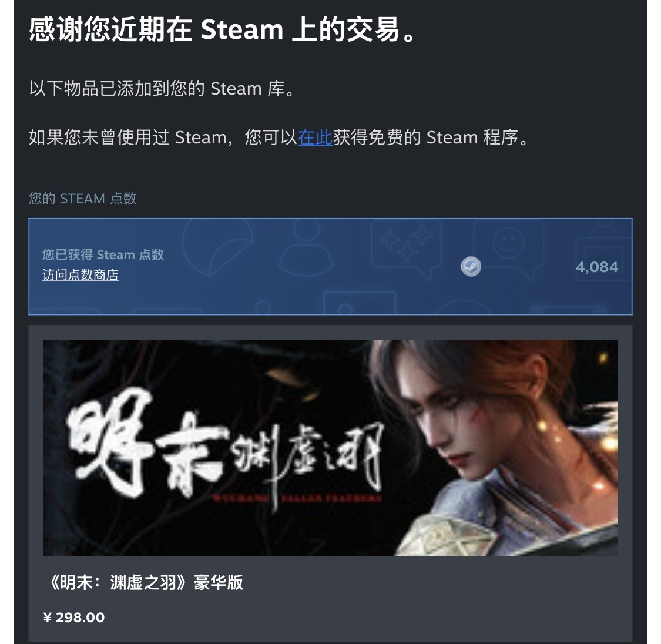Click the sticker peel decoration in points banner
The width and height of the screenshot is (661, 644).
[219, 247]
